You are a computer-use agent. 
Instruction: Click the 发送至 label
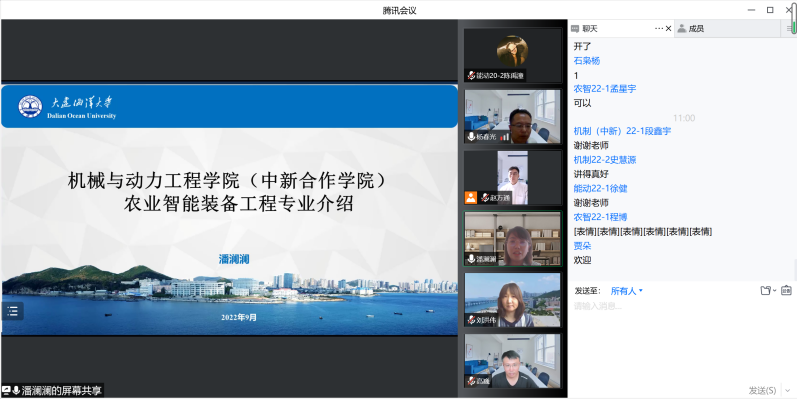588,291
